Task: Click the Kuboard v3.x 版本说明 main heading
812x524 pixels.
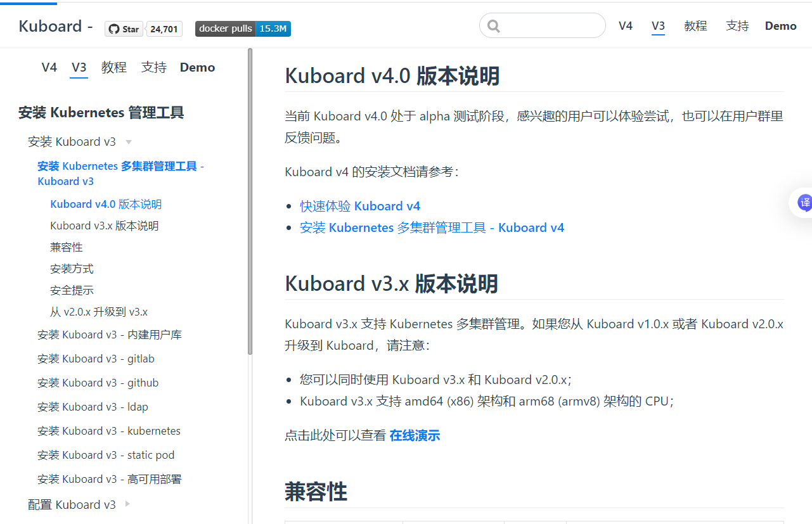Action: [x=392, y=283]
